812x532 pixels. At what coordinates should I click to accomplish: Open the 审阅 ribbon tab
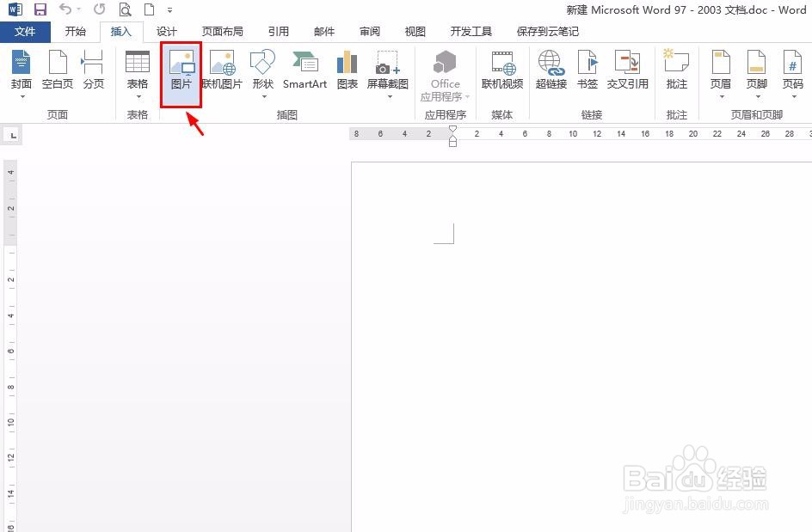pos(369,31)
